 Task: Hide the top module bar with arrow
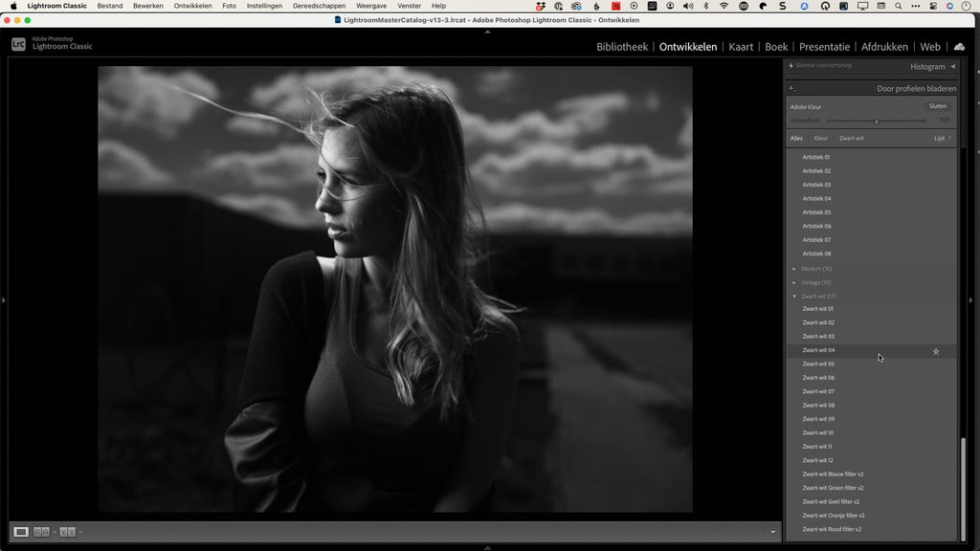487,32
